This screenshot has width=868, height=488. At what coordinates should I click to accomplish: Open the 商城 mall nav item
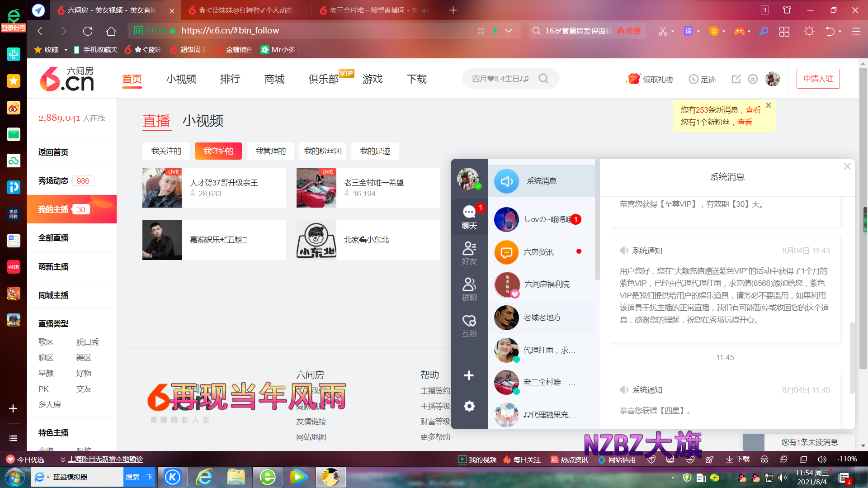274,79
